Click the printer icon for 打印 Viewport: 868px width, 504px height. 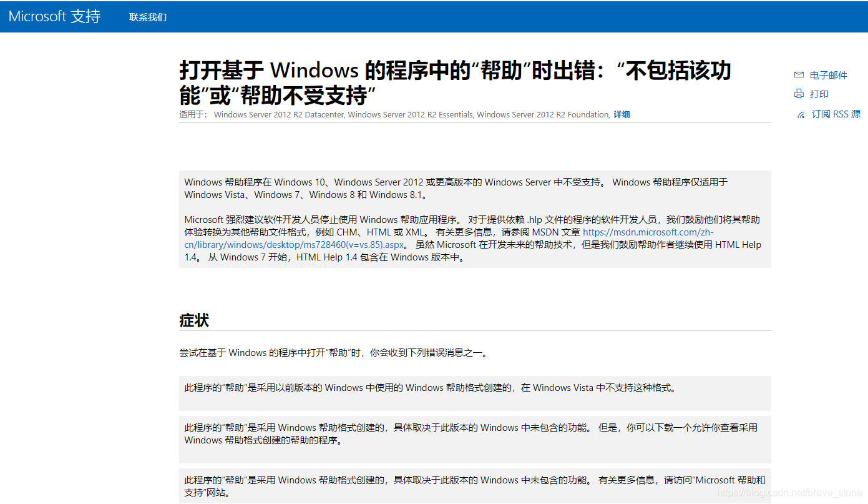click(x=799, y=94)
